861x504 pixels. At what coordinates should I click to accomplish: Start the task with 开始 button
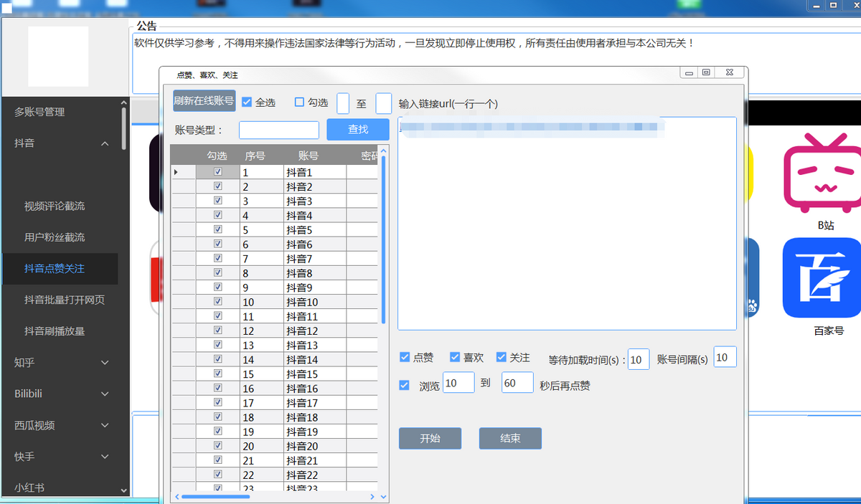coord(430,438)
